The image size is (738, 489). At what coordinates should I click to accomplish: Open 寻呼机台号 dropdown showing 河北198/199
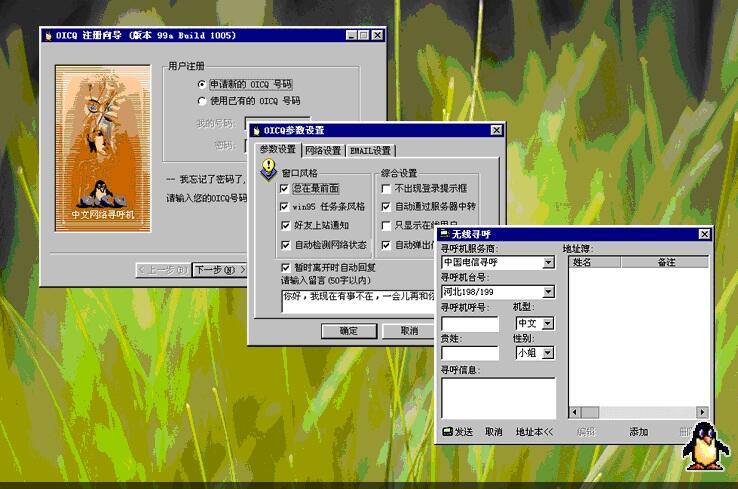point(548,292)
